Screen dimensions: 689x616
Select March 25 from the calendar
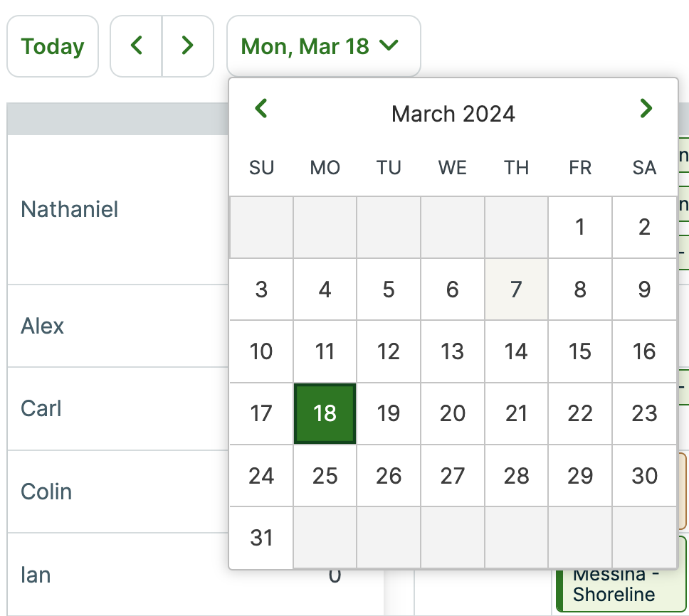(x=325, y=476)
